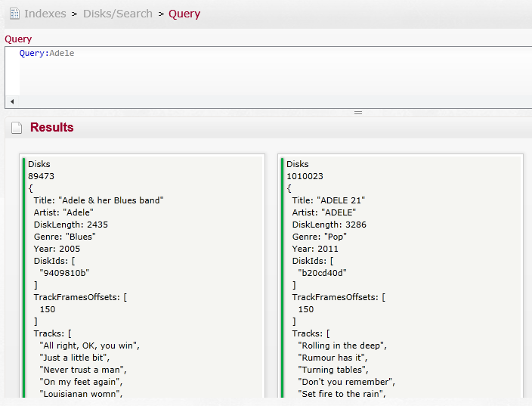Click the "Rolling in the deep" track entry
This screenshot has height=406, width=532.
342,346
